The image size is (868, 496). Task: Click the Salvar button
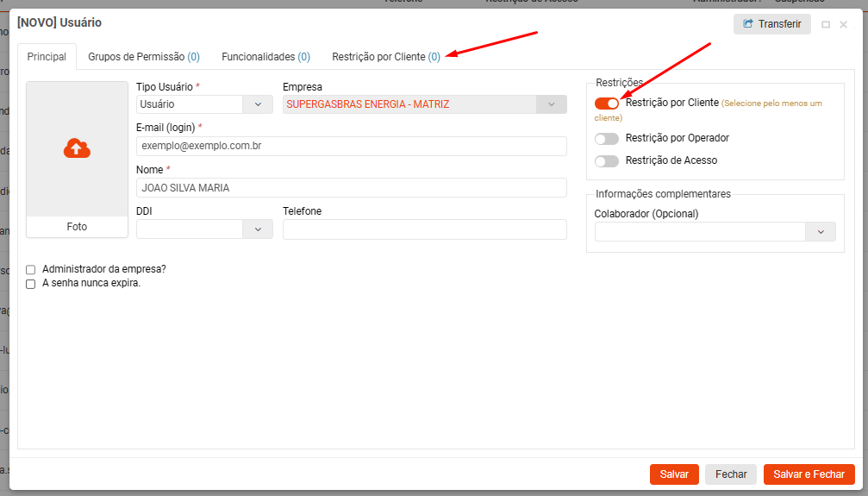673,474
